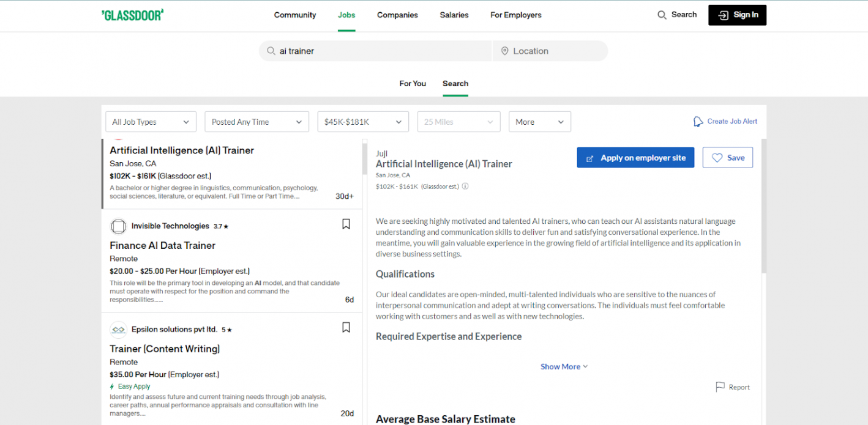Open the 25 Miles distance dropdown
Screen dimensions: 868x425
click(458, 122)
